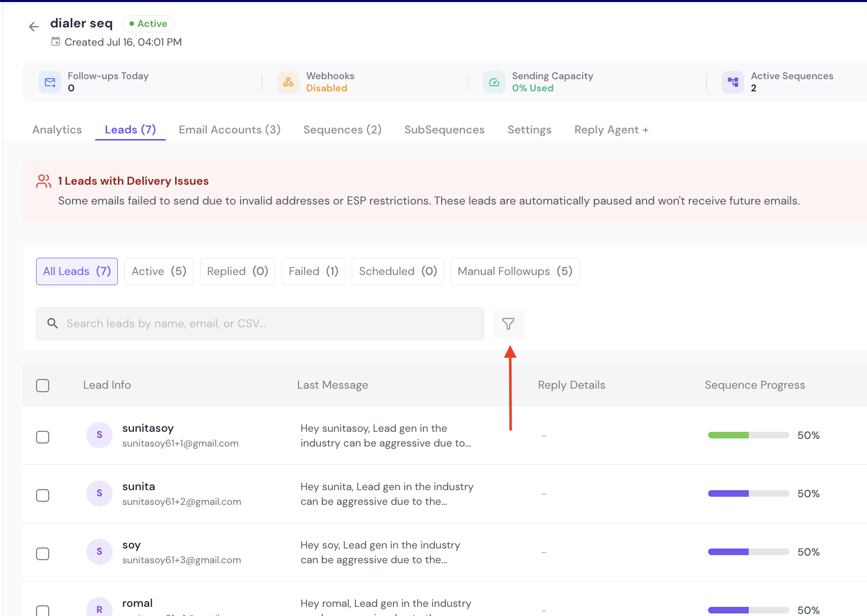Check the soy lead checkbox

[x=43, y=554]
